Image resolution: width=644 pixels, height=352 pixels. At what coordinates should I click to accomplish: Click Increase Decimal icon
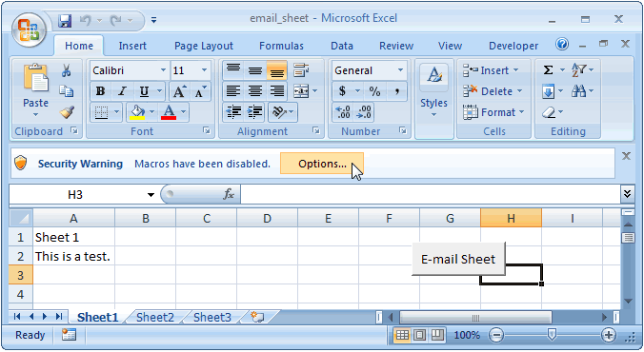point(343,112)
